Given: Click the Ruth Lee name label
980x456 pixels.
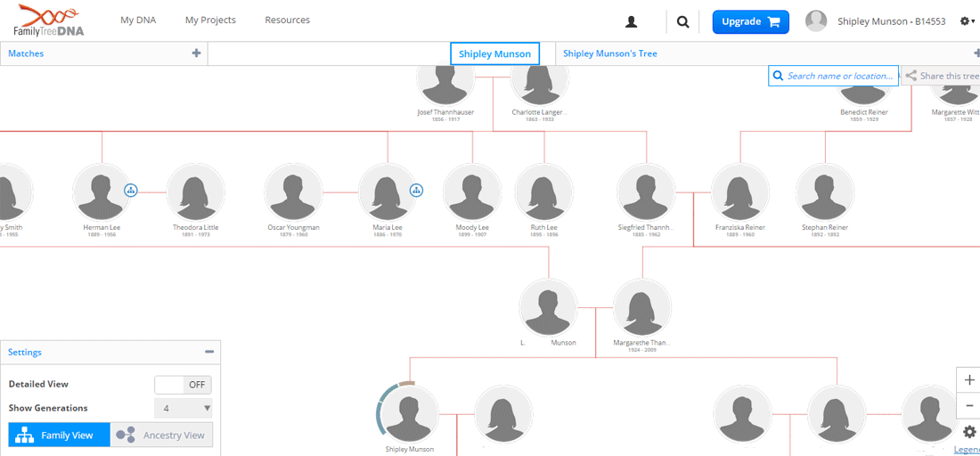Looking at the screenshot, I should pos(543,227).
